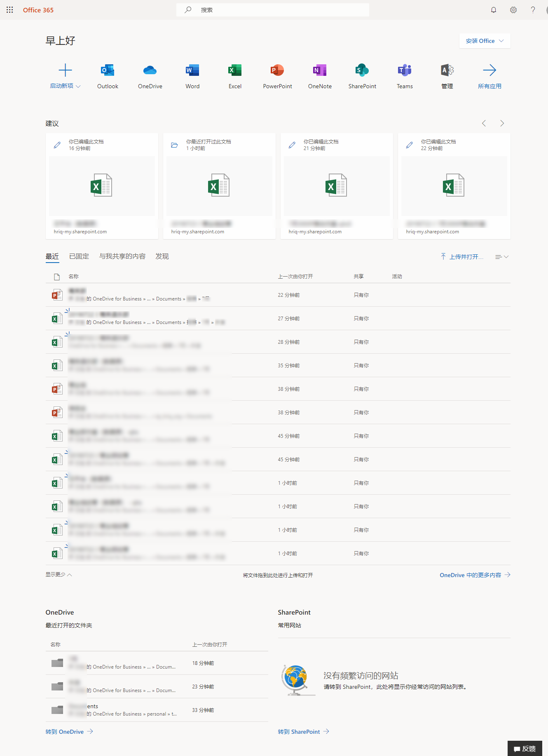Launch Excel app
This screenshot has height=756, width=548.
point(235,76)
